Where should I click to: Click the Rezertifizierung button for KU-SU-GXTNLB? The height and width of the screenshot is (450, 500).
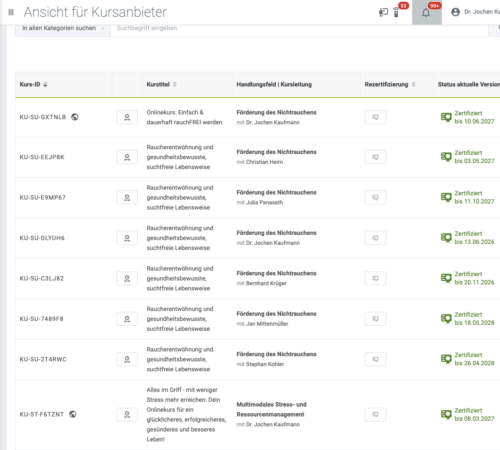(x=375, y=117)
